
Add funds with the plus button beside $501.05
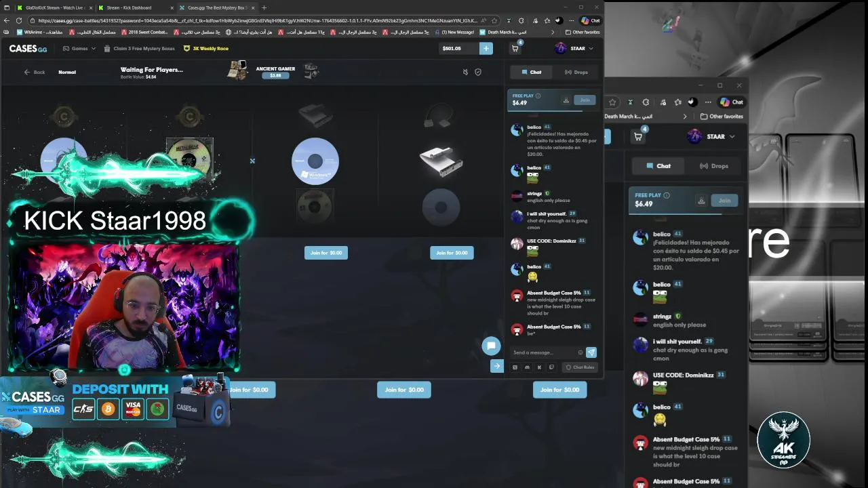coord(486,48)
